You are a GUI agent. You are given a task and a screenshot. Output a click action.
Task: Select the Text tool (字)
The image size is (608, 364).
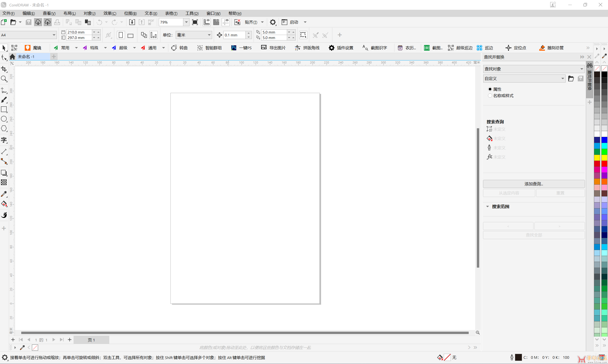tap(4, 140)
